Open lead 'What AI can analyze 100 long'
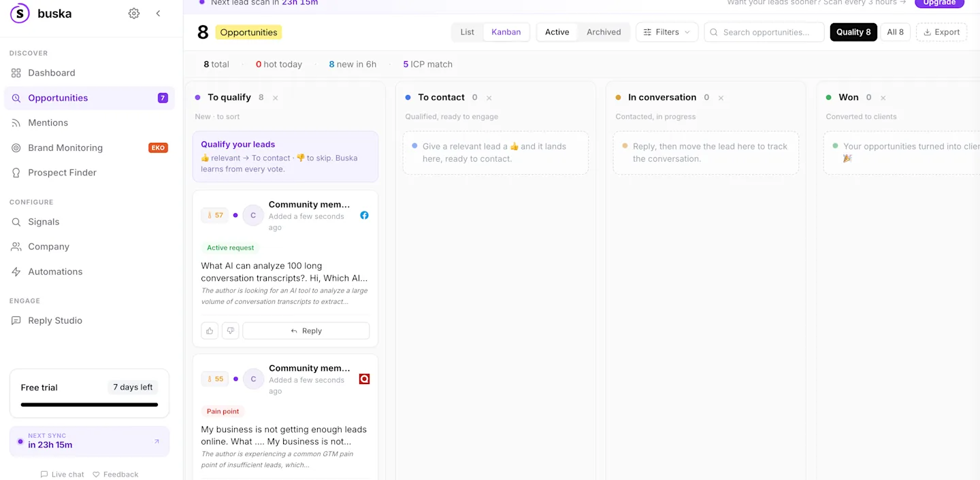The height and width of the screenshot is (480, 980). tap(284, 272)
